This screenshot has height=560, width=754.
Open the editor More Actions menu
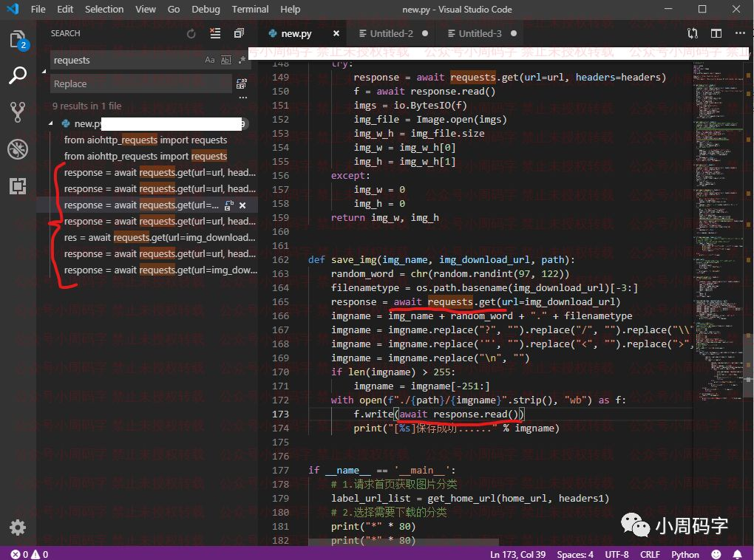tap(740, 33)
